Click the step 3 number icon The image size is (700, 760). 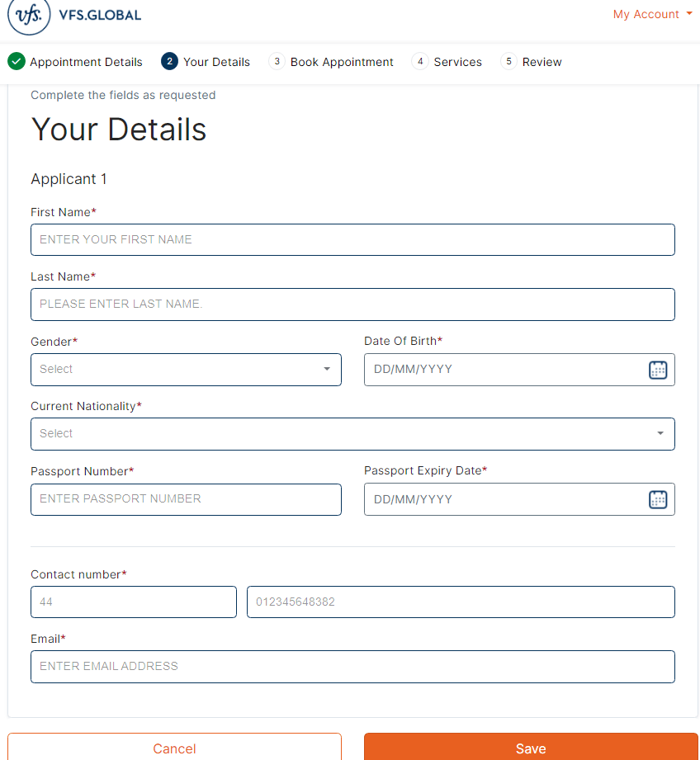coord(277,62)
